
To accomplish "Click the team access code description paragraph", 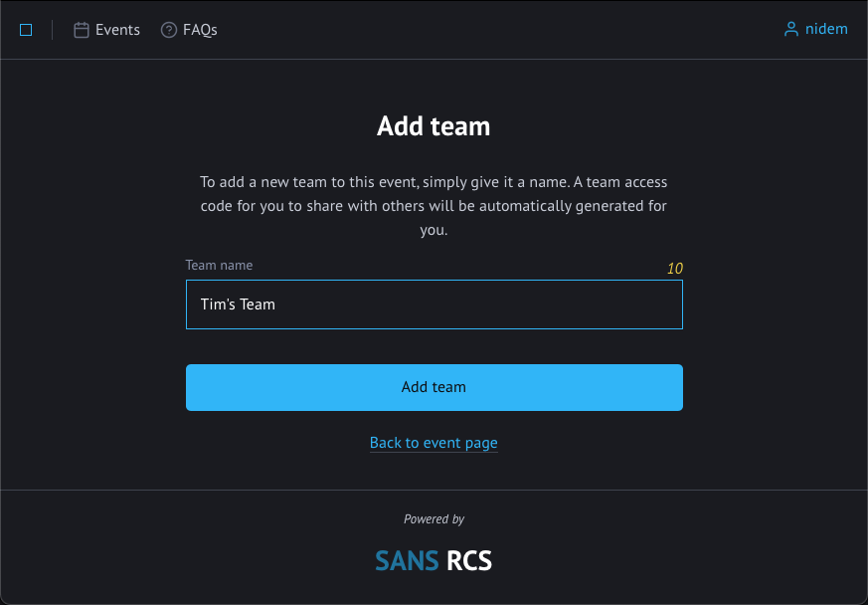I will pyautogui.click(x=434, y=206).
